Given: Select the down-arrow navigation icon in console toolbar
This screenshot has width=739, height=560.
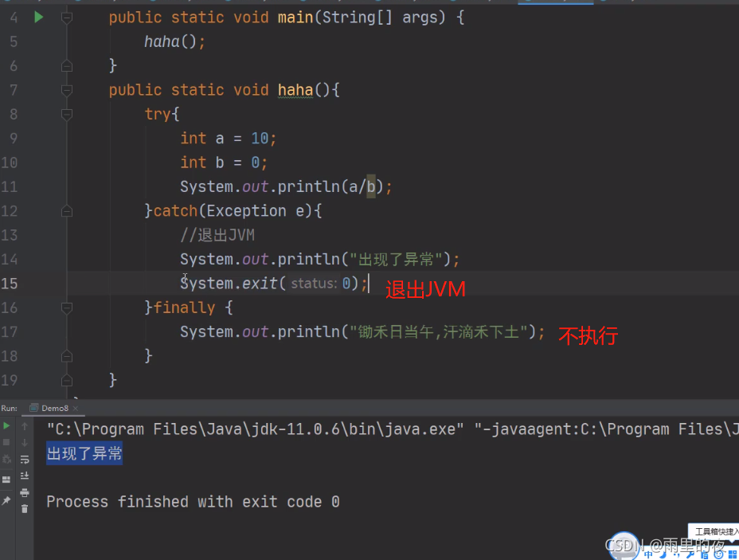Looking at the screenshot, I should coord(25,441).
